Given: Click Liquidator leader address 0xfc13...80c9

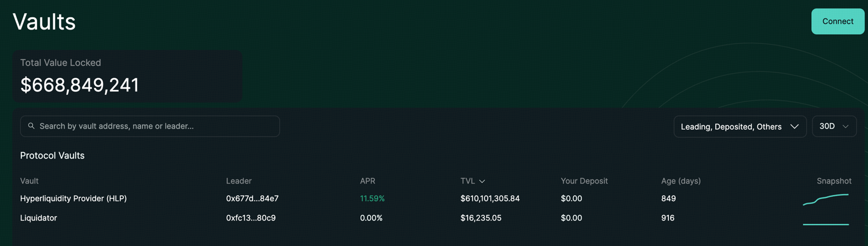Looking at the screenshot, I should 251,218.
